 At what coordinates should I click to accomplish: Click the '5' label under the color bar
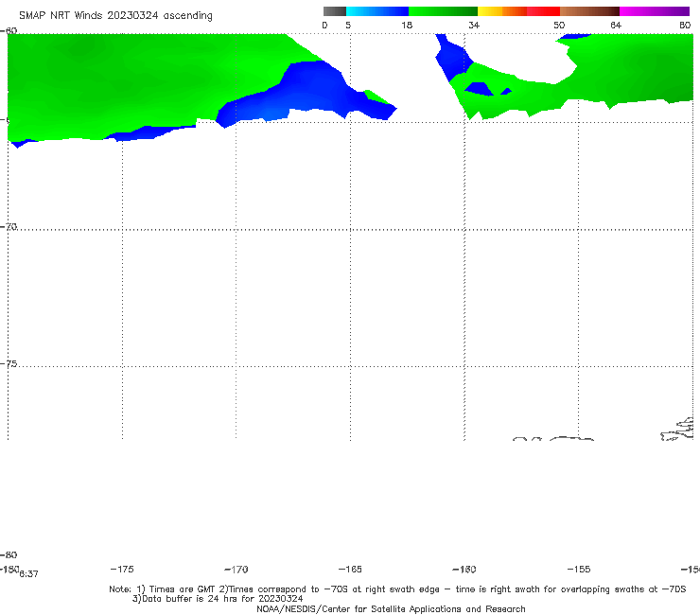[348, 26]
